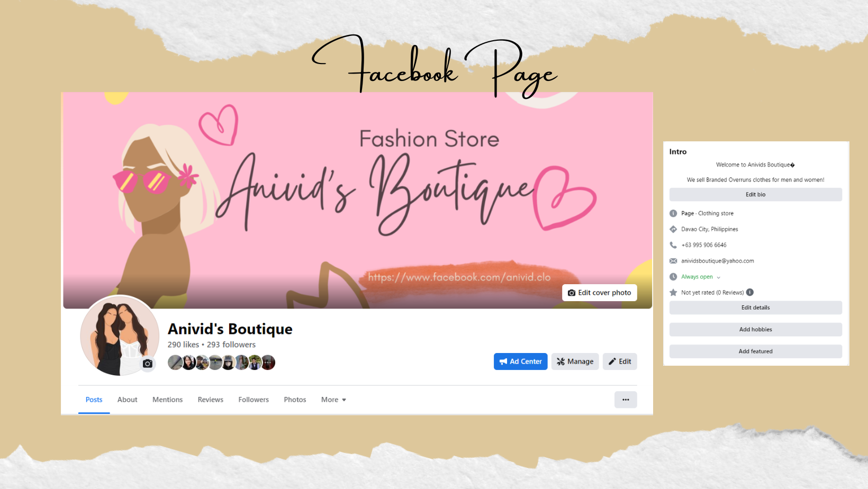Click the info icon beside Not yet rated

click(750, 292)
